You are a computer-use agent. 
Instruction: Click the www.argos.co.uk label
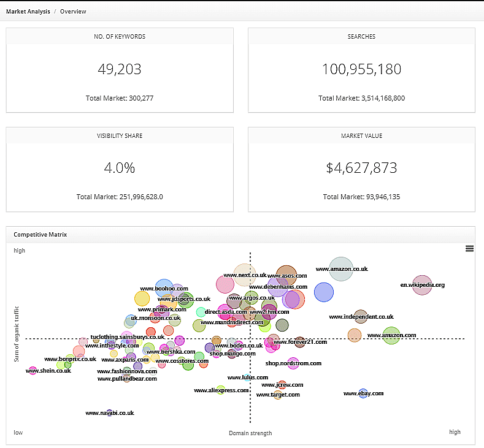[252, 298]
